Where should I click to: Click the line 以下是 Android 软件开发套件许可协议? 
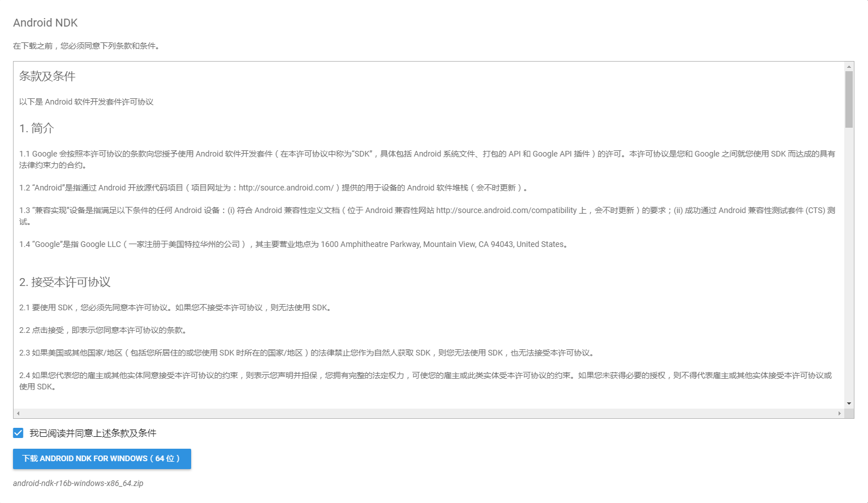87,102
